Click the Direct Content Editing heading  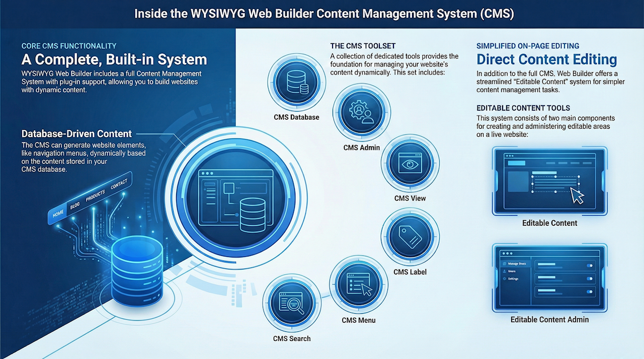pyautogui.click(x=547, y=59)
